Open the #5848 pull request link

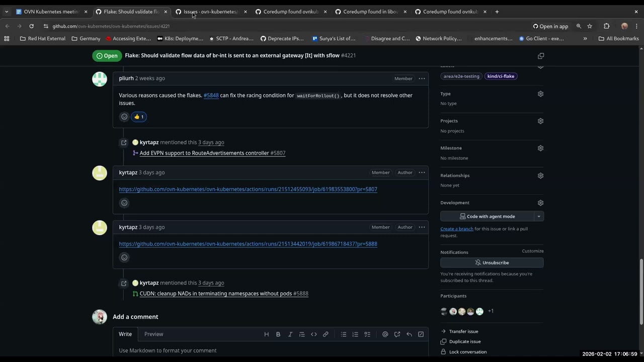tap(211, 96)
